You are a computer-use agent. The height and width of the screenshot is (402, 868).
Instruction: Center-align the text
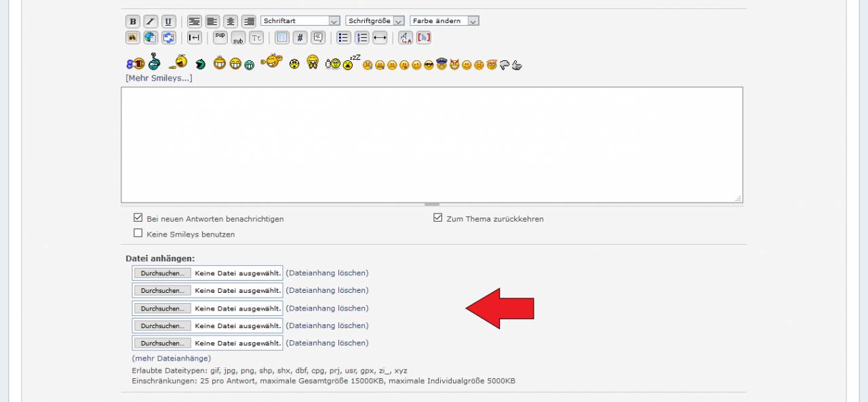click(231, 21)
